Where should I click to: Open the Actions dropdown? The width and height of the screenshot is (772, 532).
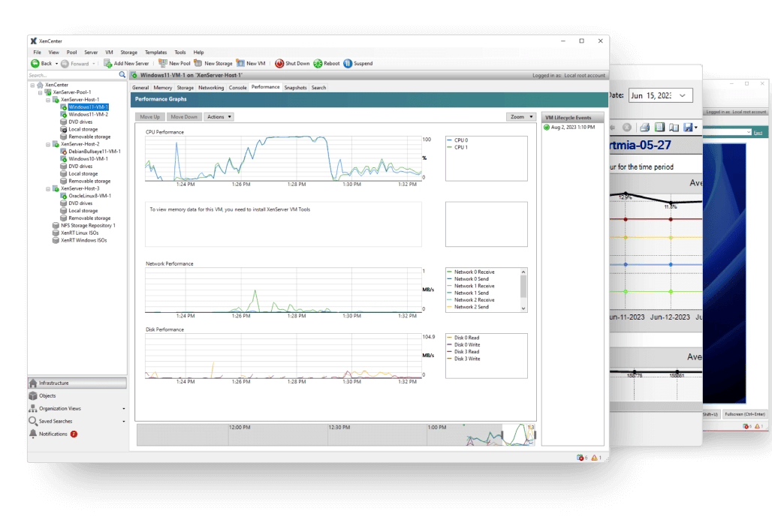click(x=219, y=116)
